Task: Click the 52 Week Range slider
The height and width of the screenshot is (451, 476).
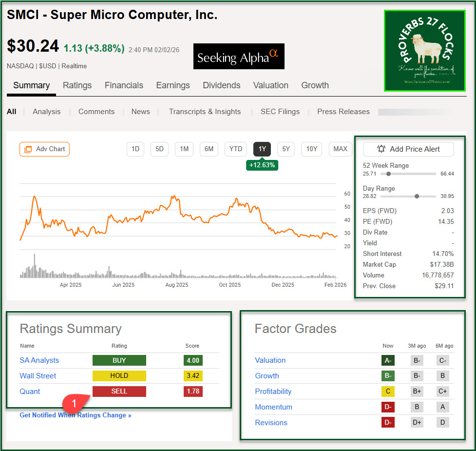Action: (x=408, y=174)
